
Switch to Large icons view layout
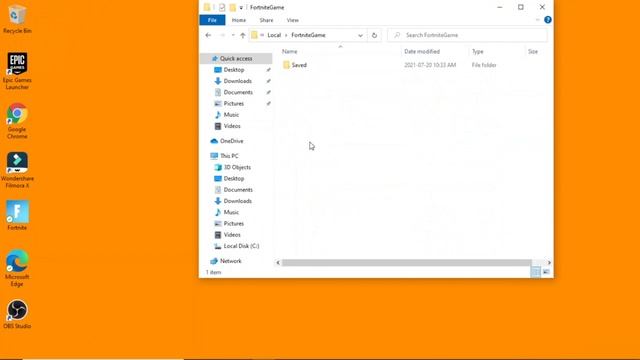click(546, 272)
